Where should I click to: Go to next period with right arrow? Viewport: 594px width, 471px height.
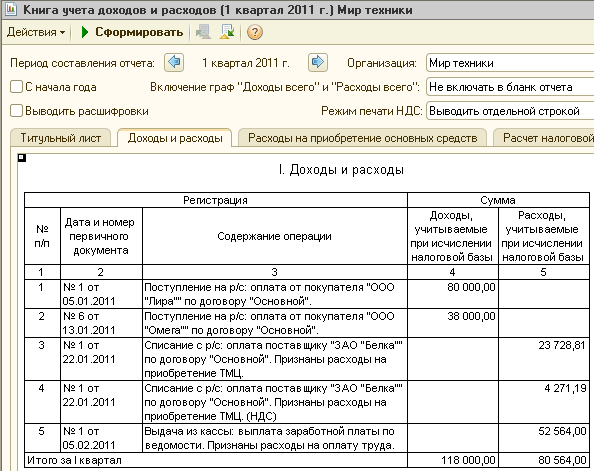317,63
